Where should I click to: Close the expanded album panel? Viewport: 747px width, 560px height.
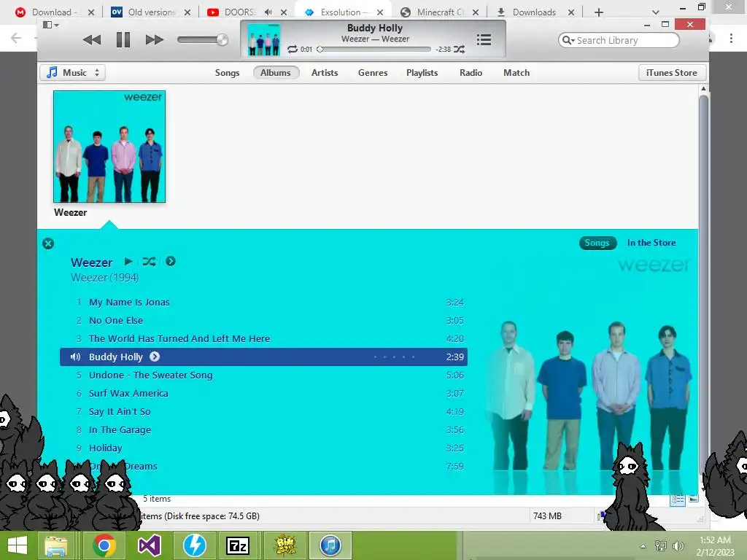coord(48,244)
